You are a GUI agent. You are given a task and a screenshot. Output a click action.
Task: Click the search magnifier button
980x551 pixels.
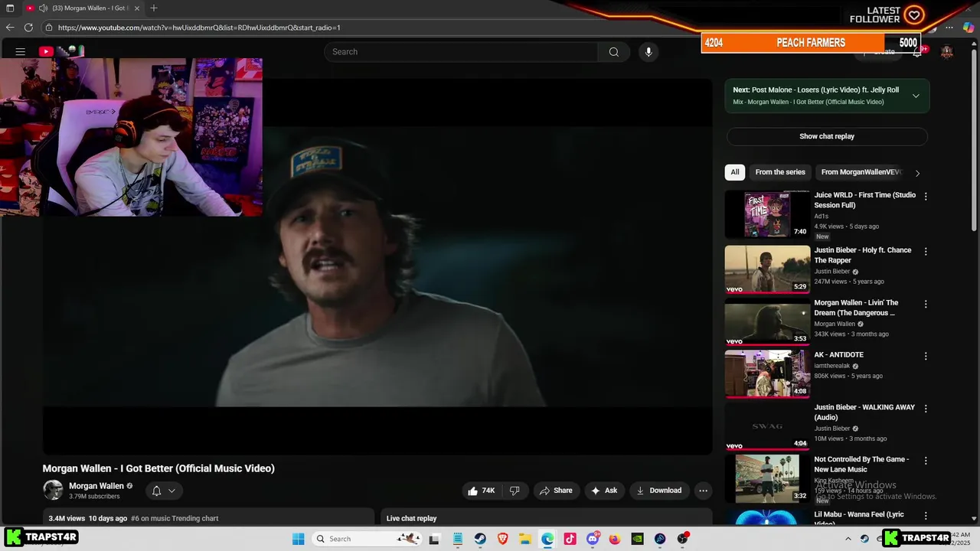tap(613, 52)
